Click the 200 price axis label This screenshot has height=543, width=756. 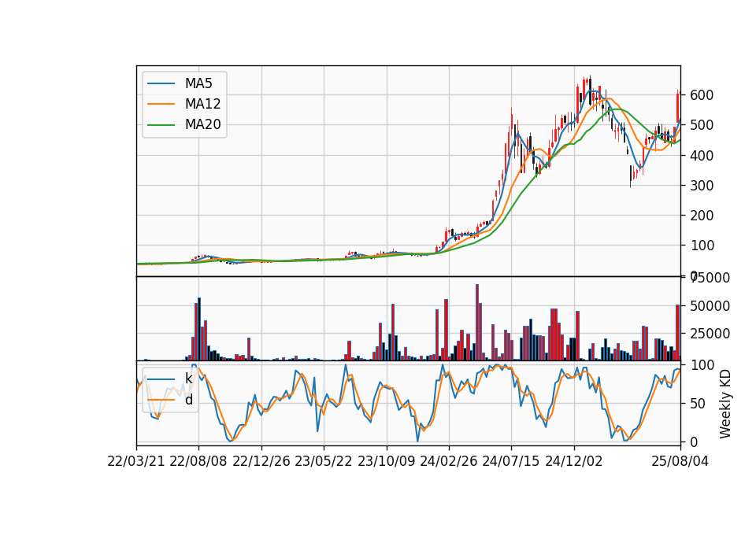(702, 216)
